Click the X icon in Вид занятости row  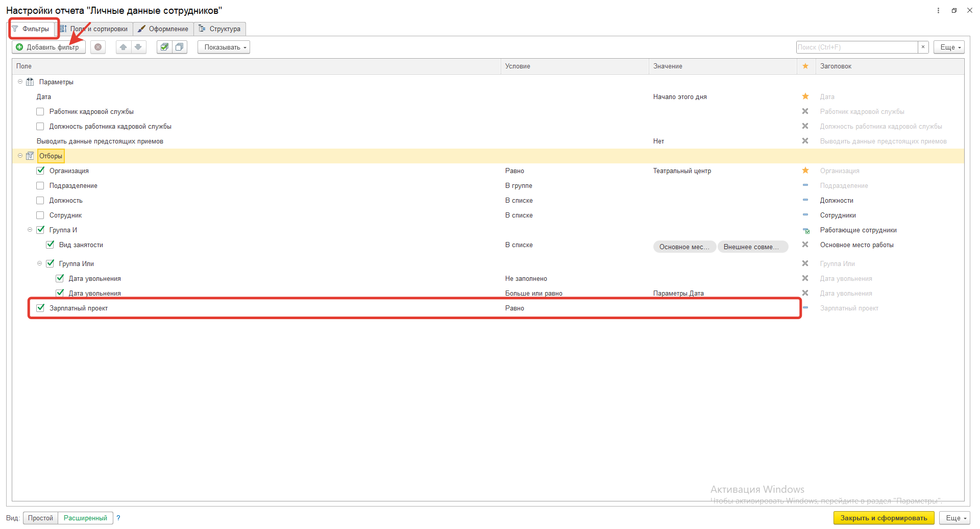pyautogui.click(x=805, y=245)
